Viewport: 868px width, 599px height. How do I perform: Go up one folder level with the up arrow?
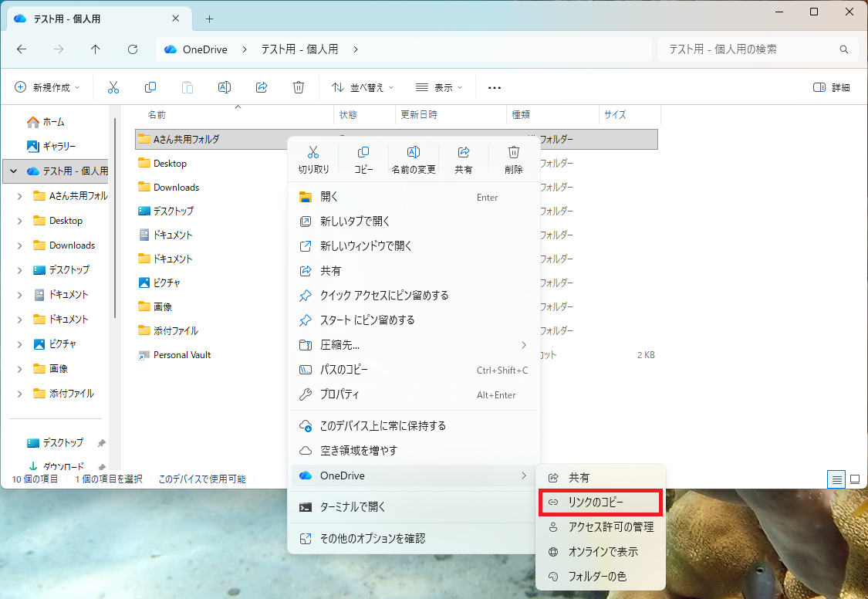click(96, 49)
